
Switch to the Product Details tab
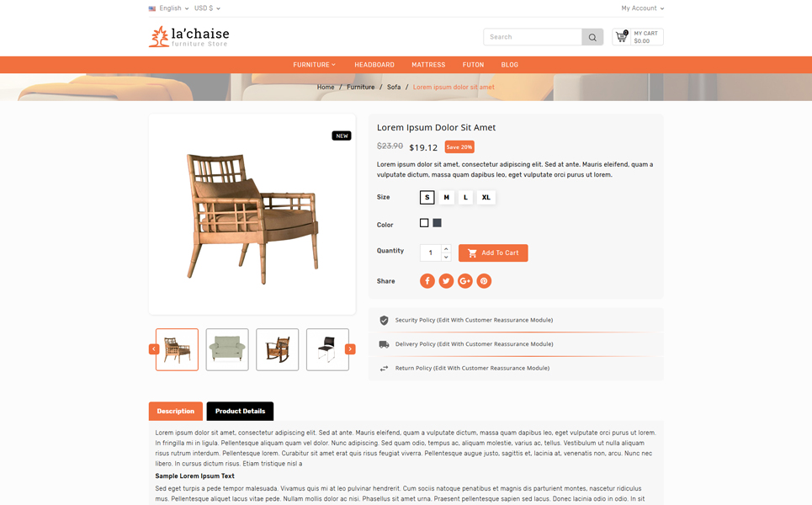click(x=240, y=412)
